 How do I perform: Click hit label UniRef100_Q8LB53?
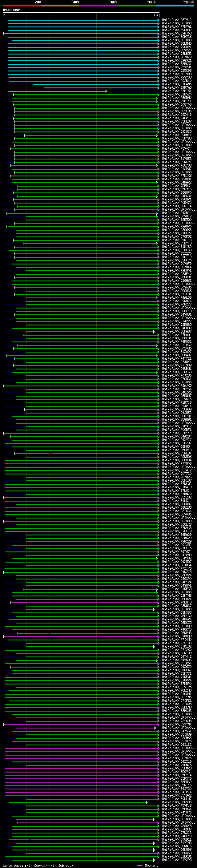pyautogui.click(x=177, y=54)
